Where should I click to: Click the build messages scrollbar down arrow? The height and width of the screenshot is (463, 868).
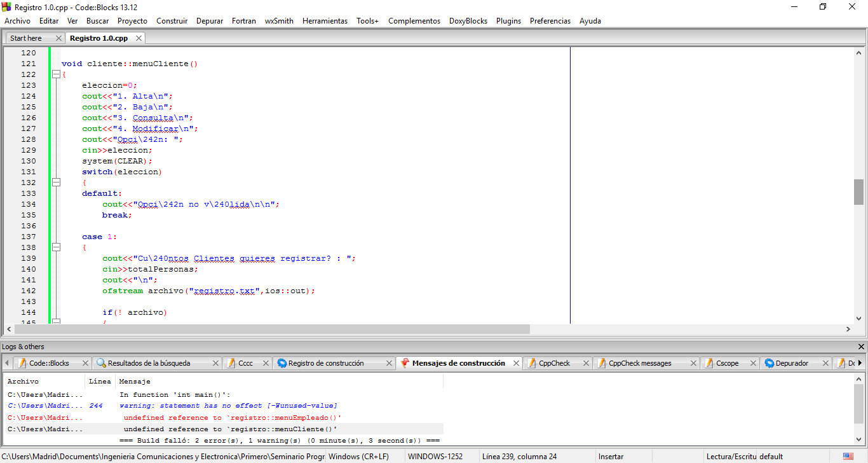[860, 439]
